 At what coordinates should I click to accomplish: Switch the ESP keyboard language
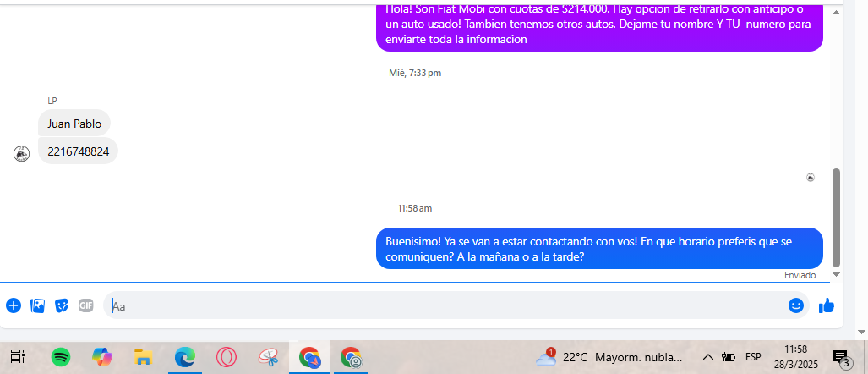[753, 357]
